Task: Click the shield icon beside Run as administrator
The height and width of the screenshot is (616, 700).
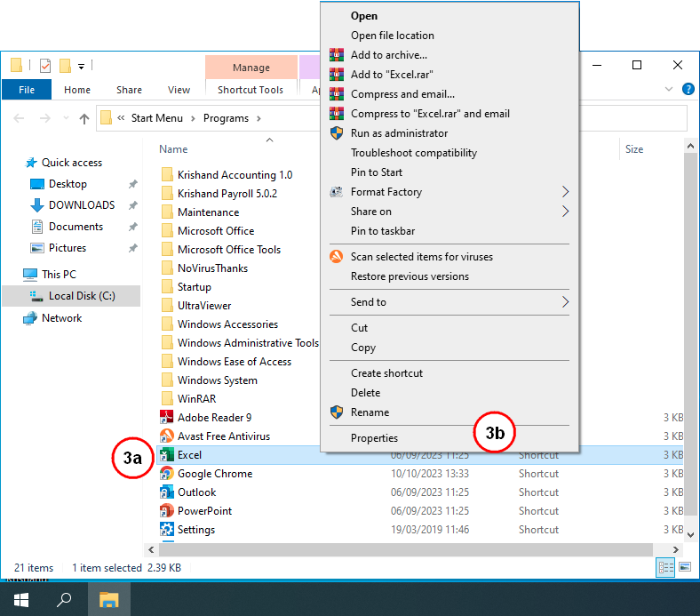Action: pos(337,133)
